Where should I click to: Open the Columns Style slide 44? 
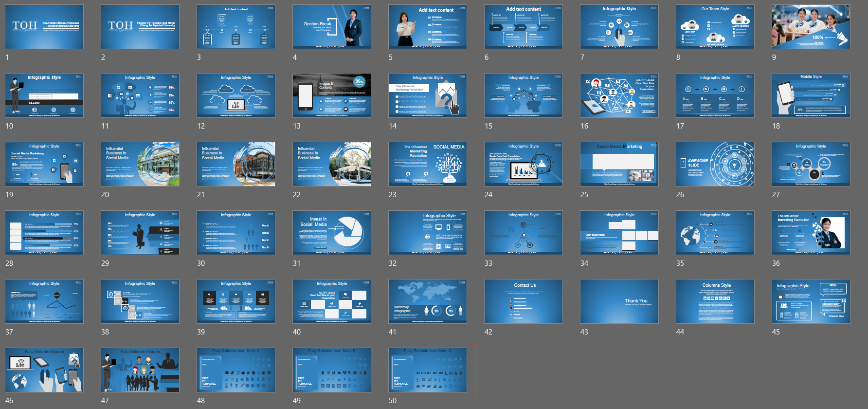[x=715, y=301]
